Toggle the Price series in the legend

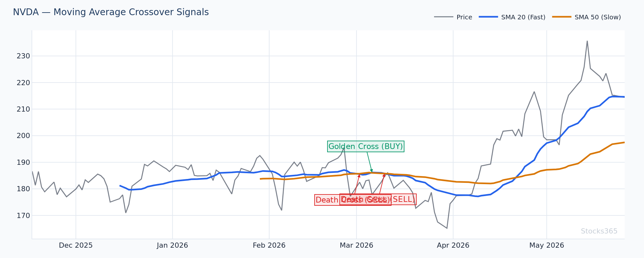point(453,17)
